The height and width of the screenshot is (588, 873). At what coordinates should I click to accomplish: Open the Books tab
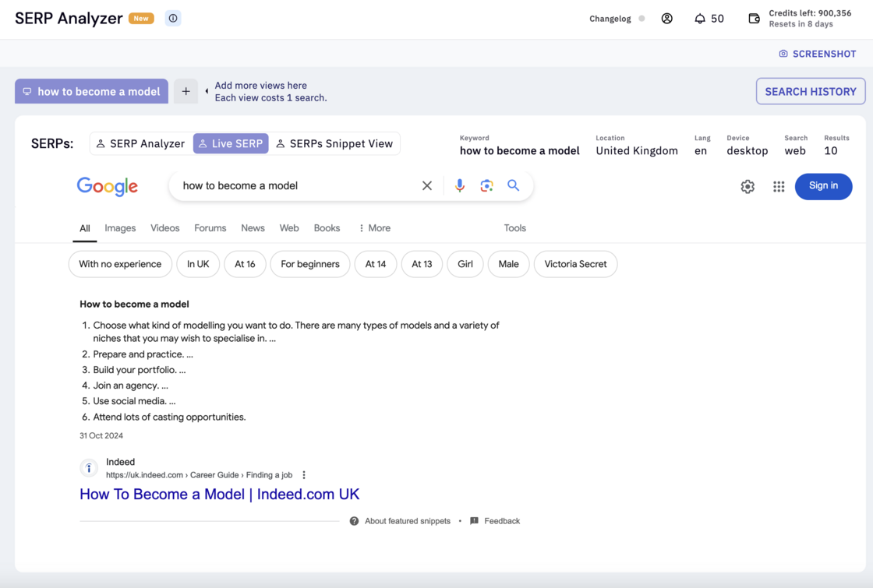[327, 228]
